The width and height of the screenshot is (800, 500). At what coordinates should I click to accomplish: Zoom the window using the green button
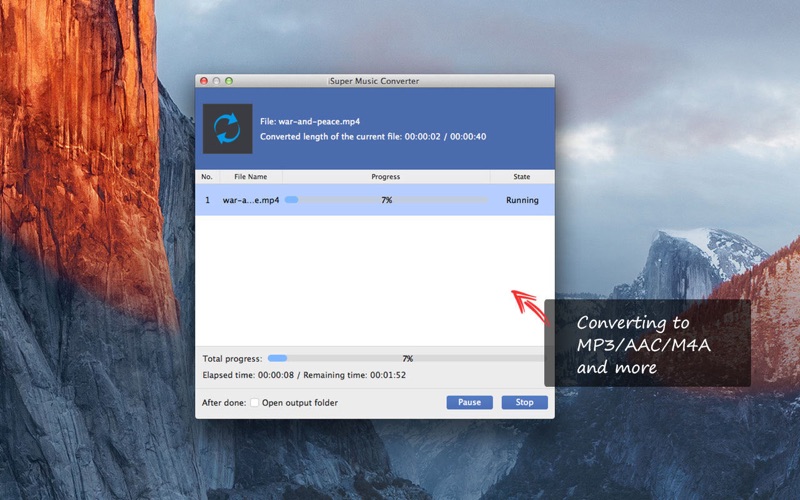point(228,80)
